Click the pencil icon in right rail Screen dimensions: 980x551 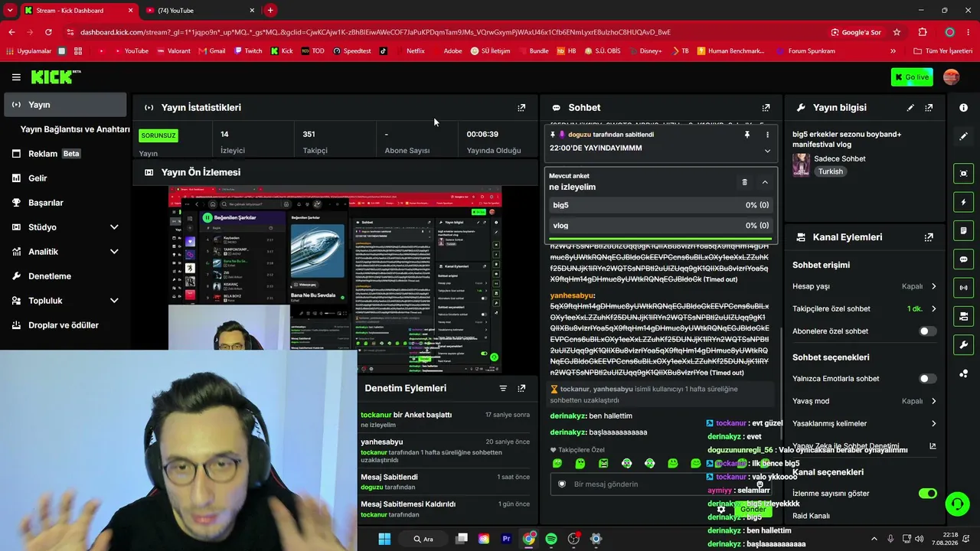(963, 136)
